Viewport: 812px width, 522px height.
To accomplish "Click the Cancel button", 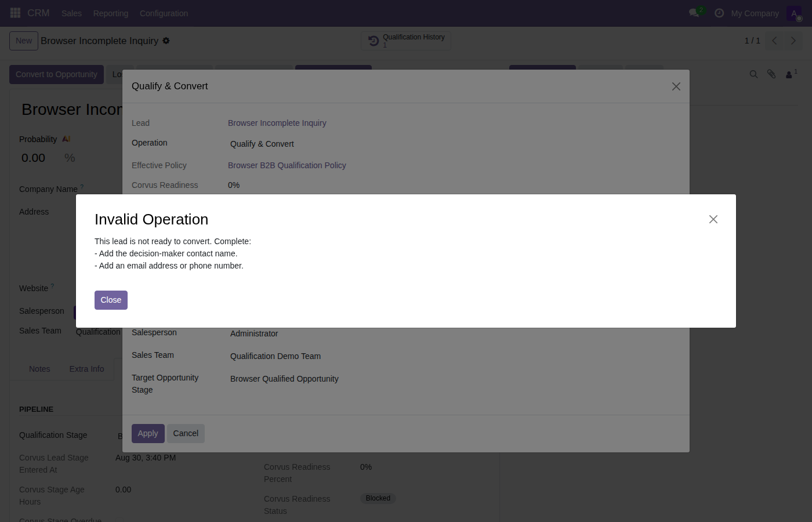I will click(x=186, y=433).
